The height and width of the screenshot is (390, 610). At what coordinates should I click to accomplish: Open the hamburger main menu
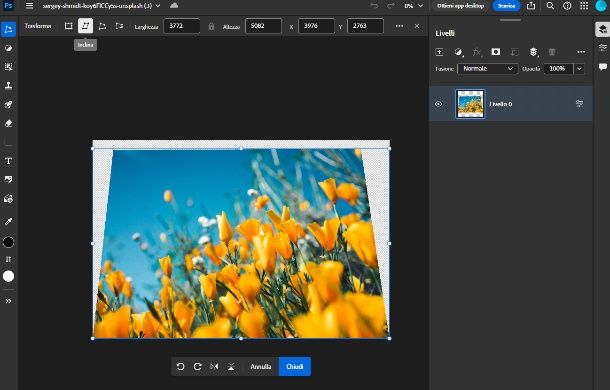(29, 6)
